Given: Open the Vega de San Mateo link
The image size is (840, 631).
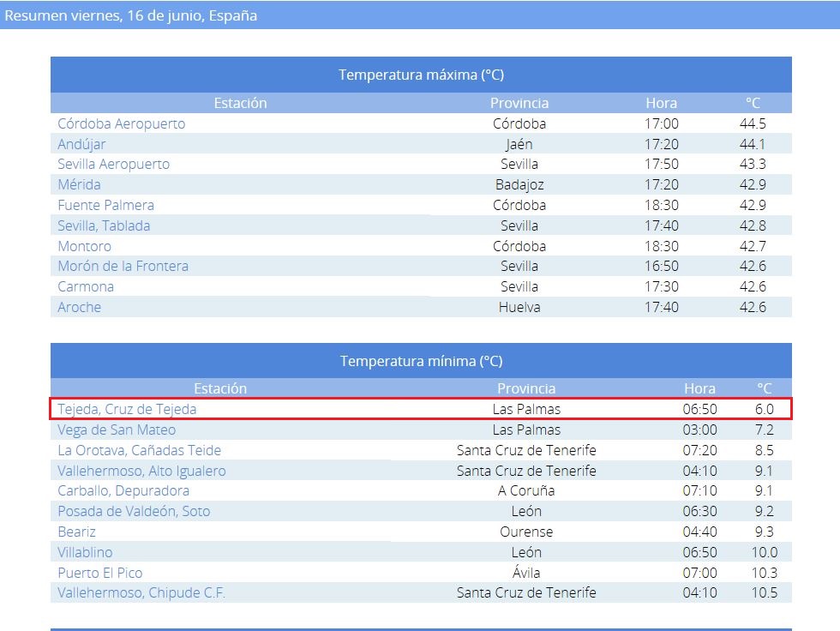Looking at the screenshot, I should click(117, 430).
